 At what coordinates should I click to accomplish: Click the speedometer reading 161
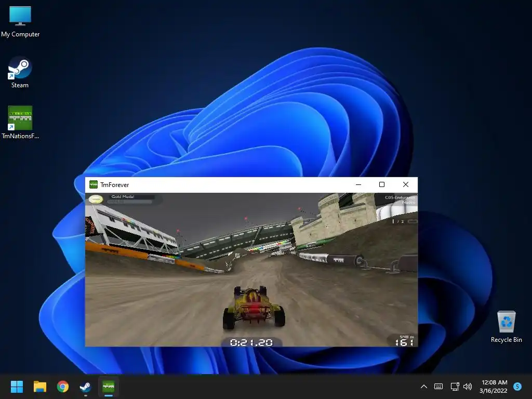point(404,343)
